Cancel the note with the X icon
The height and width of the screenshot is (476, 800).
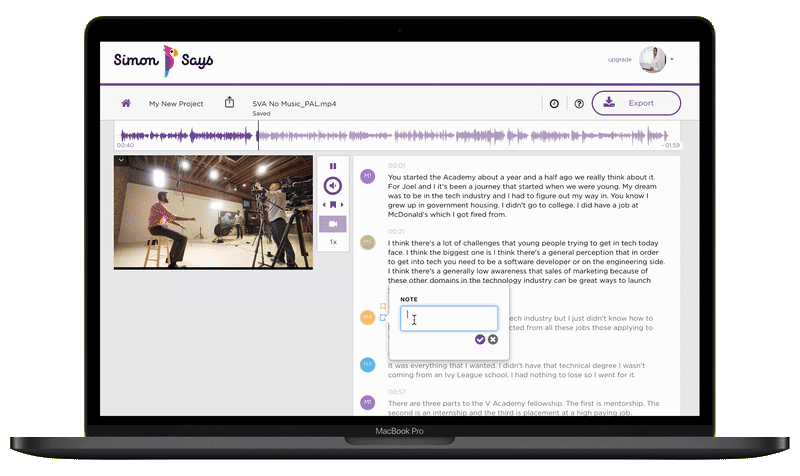click(493, 339)
